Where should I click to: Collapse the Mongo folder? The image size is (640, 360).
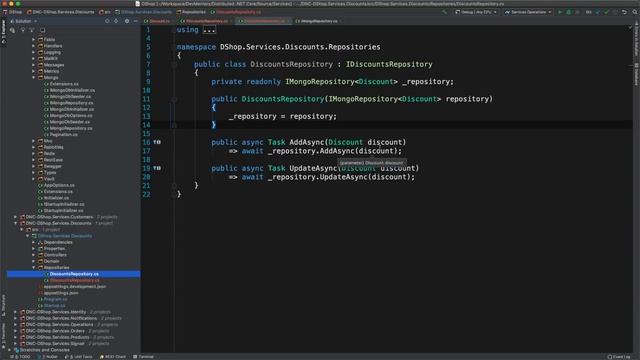point(33,77)
